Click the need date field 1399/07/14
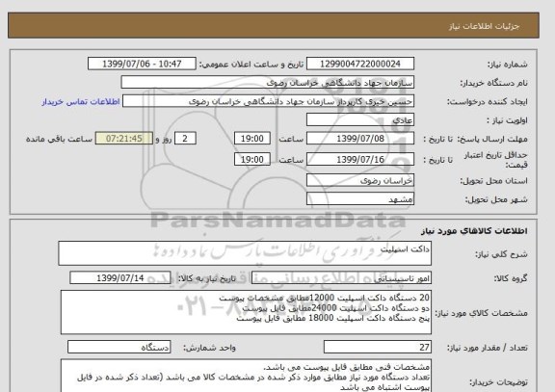Screen dimensions: 555x392 (120, 278)
